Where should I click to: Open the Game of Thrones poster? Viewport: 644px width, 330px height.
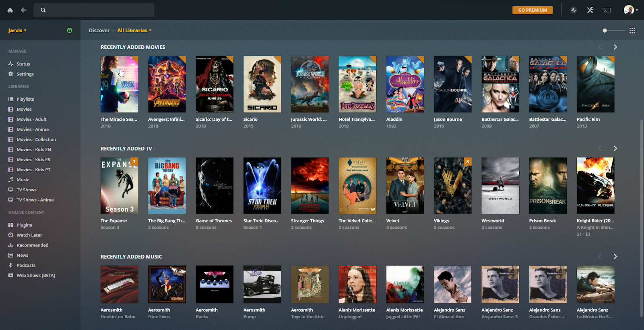click(x=215, y=186)
